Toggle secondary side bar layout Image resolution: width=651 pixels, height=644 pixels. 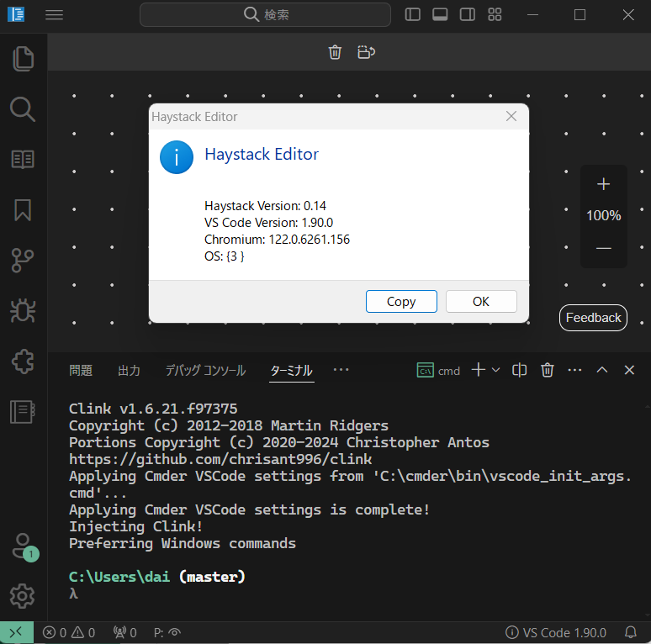[468, 14]
